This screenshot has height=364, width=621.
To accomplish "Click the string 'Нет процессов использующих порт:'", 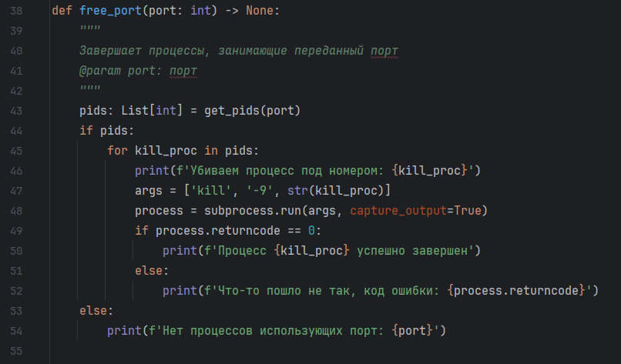I will (273, 331).
